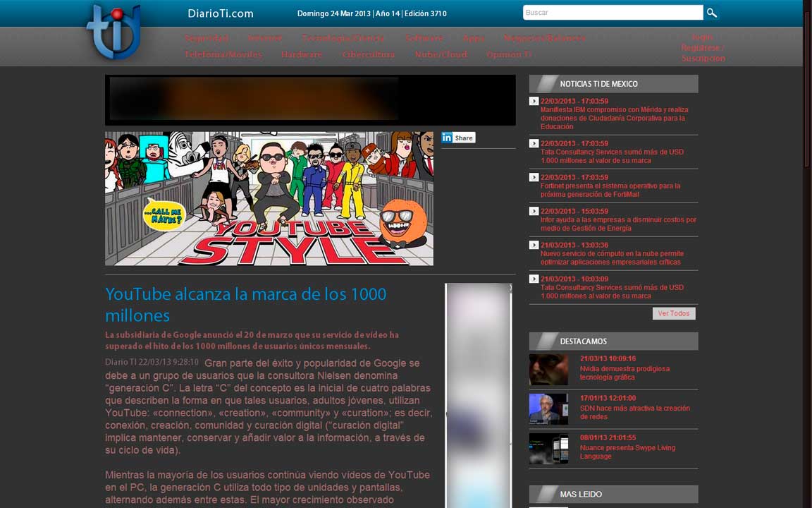Screen dimensions: 812x508
Task: Click arrow icon beside IBM Mérida news
Action: pos(534,101)
